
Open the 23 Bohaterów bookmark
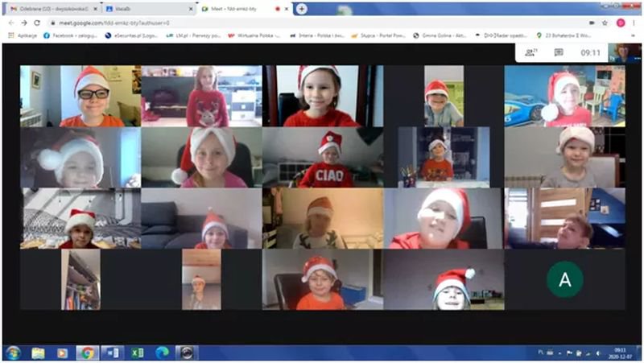(563, 35)
